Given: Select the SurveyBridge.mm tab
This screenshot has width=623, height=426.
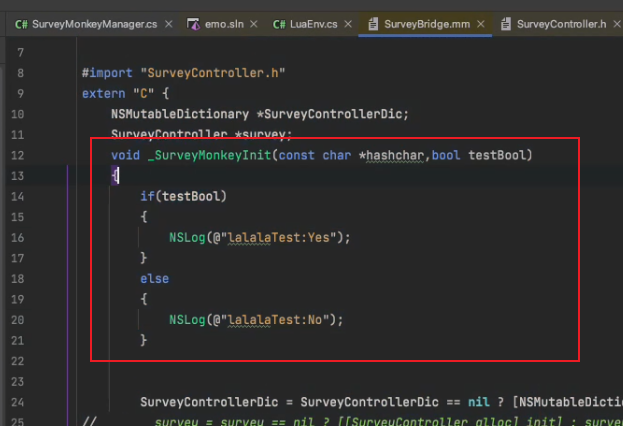Looking at the screenshot, I should click(x=427, y=24).
